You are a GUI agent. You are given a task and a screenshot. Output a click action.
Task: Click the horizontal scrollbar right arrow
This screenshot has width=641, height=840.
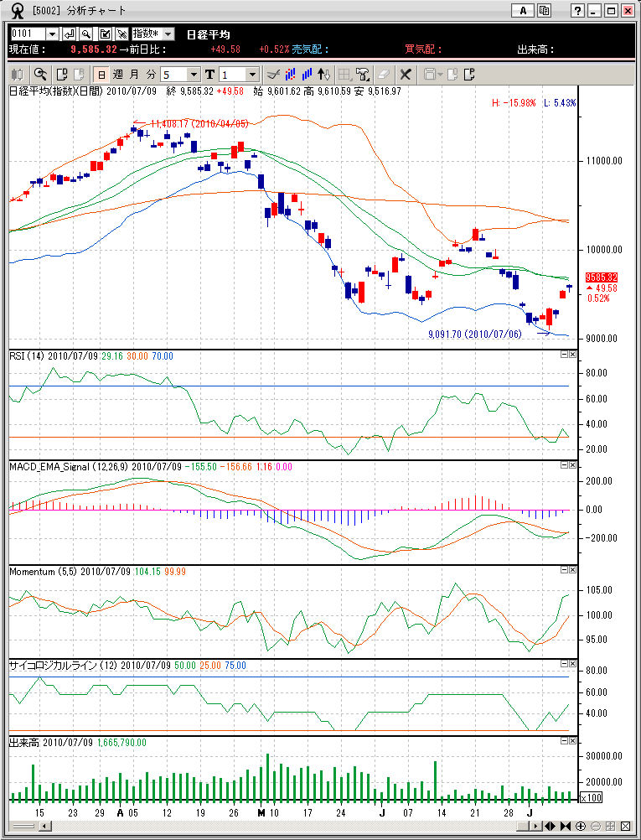click(x=535, y=826)
